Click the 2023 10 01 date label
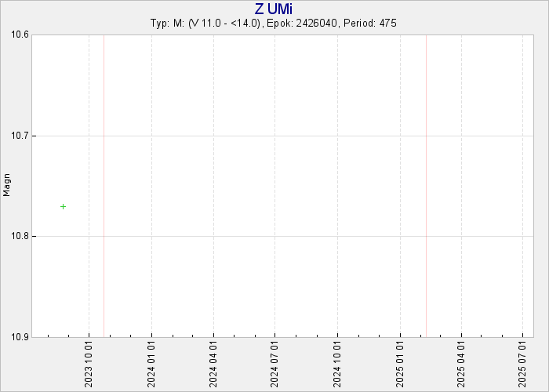549x392 pixels. [89, 362]
